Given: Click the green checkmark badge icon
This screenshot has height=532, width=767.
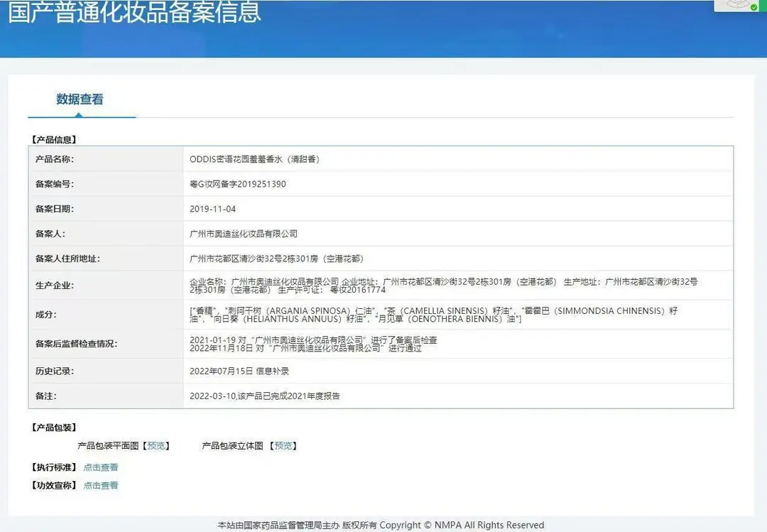Looking at the screenshot, I should pos(754,7).
